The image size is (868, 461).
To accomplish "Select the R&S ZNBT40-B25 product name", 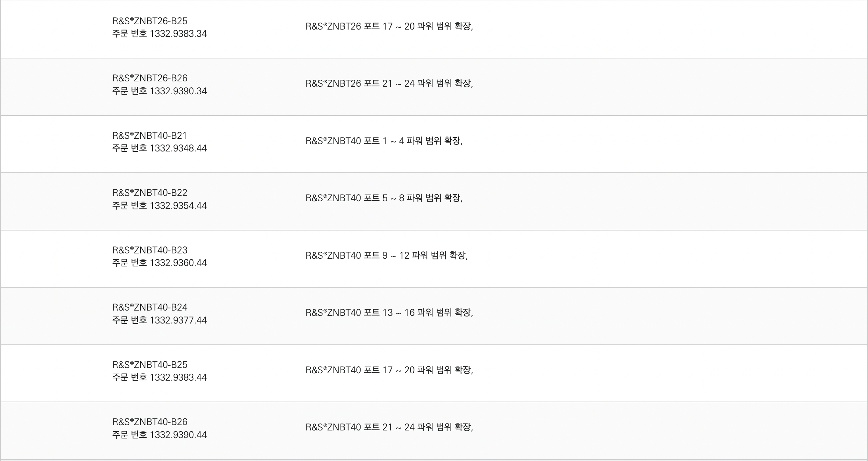I will [150, 365].
